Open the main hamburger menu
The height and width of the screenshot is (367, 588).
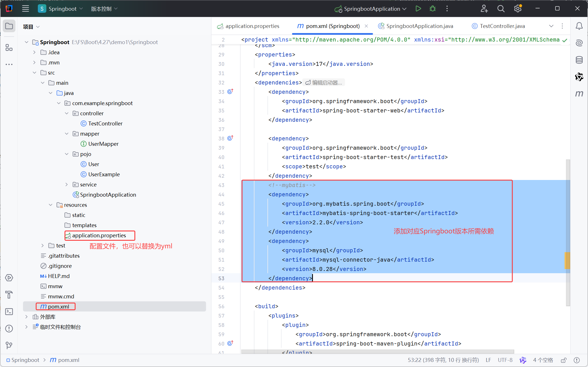25,8
